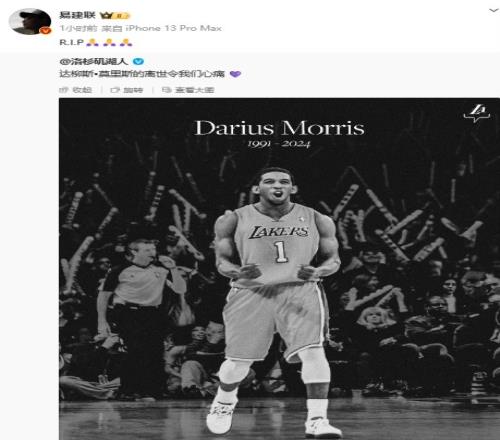The image size is (500, 440).
Task: Click the 1小时前 timestamp
Action: [x=78, y=28]
